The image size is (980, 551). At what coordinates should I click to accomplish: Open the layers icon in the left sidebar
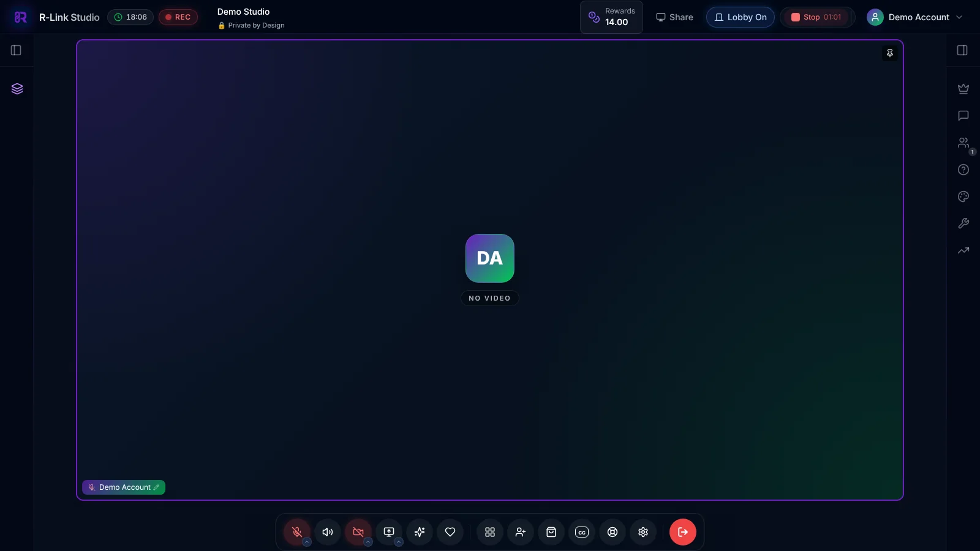click(x=17, y=89)
